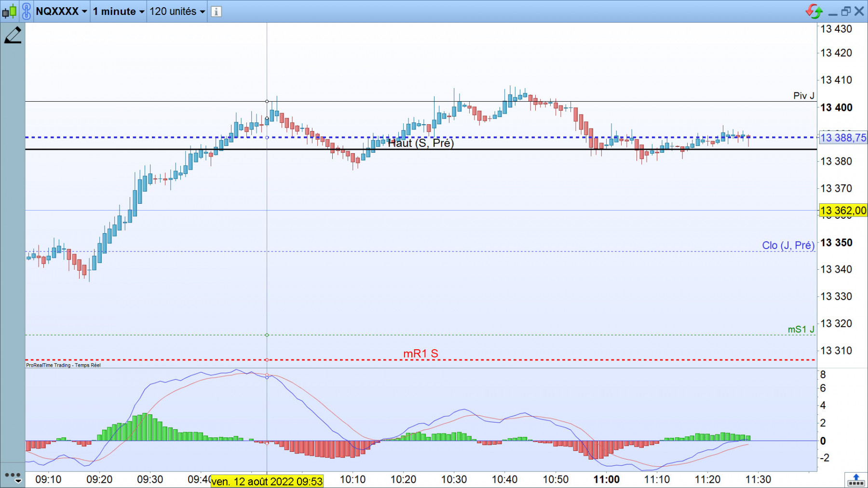Open the 120 unités dropdown
This screenshot has height=488, width=868.
coord(177,11)
